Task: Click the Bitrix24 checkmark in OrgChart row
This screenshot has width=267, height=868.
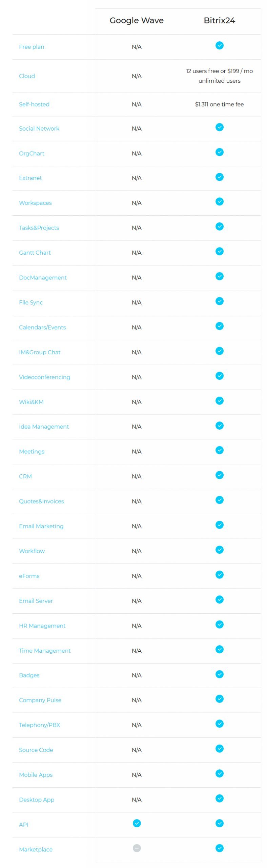Action: click(x=219, y=152)
